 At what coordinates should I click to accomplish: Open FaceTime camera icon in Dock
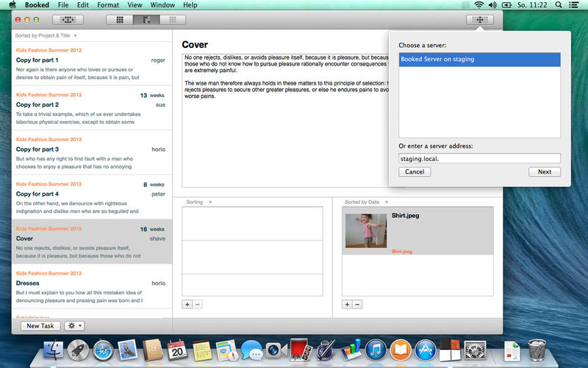pos(276,351)
